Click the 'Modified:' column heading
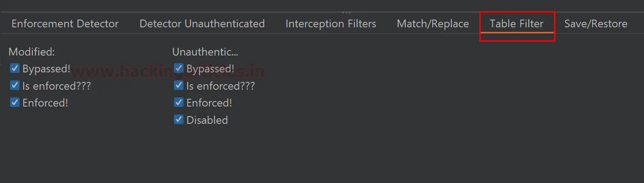 pyautogui.click(x=32, y=52)
